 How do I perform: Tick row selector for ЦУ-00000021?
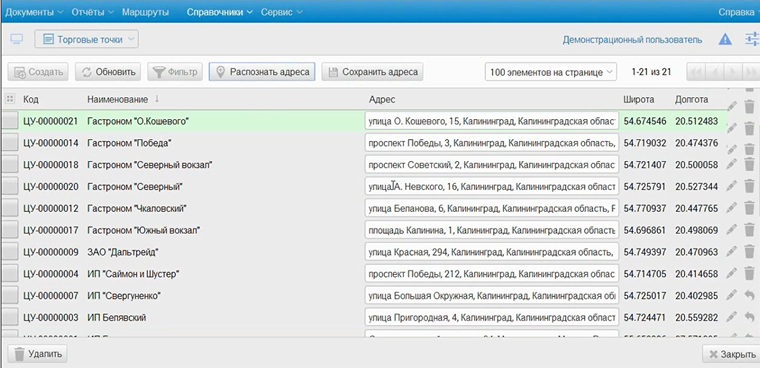tap(9, 121)
